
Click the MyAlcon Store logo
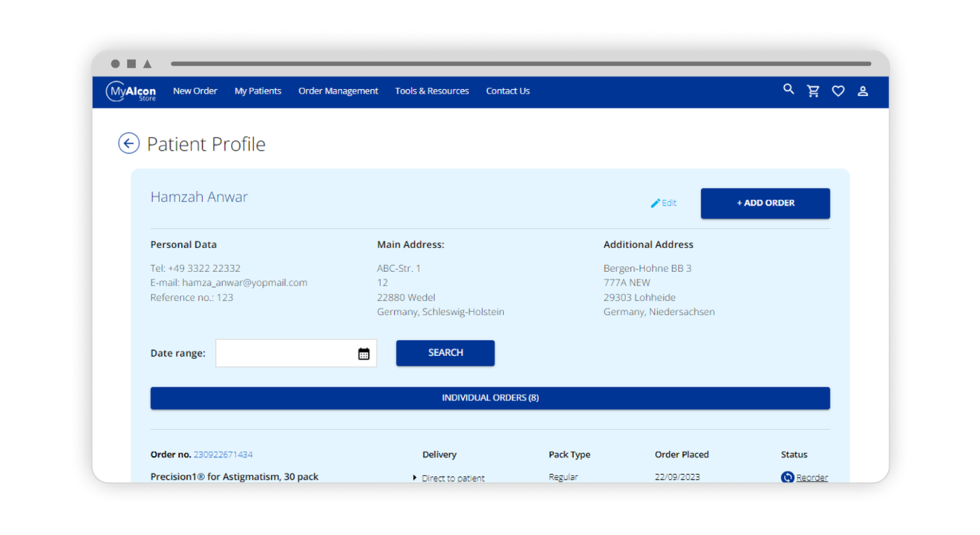(x=131, y=91)
